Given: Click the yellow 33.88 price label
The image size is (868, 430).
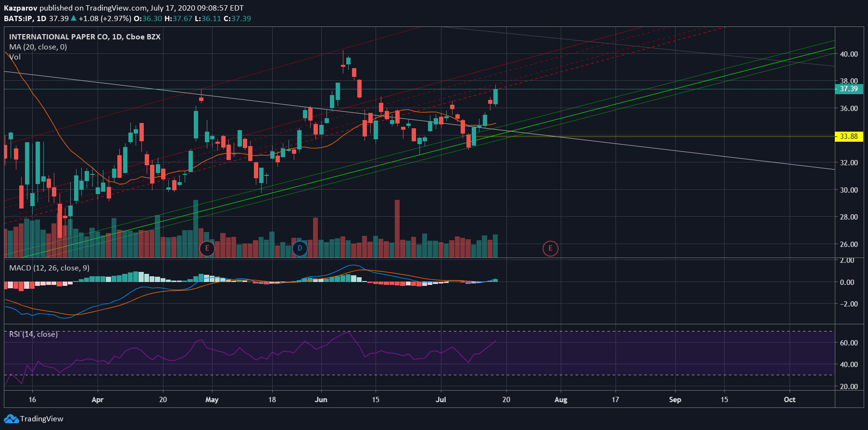Looking at the screenshot, I should (x=849, y=136).
